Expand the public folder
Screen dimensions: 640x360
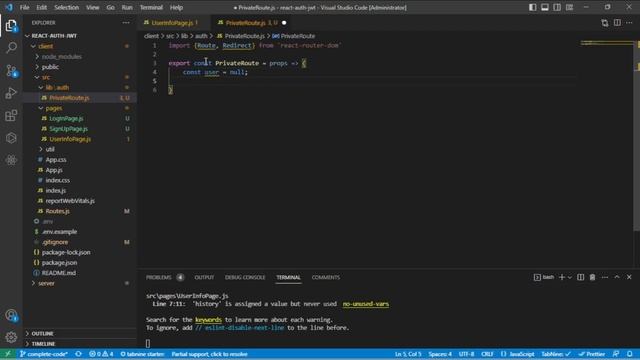point(37,67)
